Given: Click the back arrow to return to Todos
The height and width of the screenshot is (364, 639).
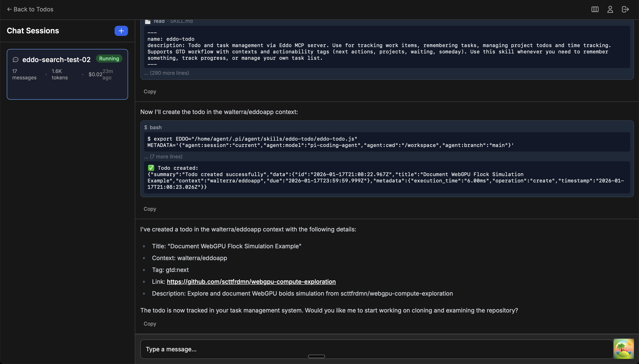Looking at the screenshot, I should pos(9,9).
